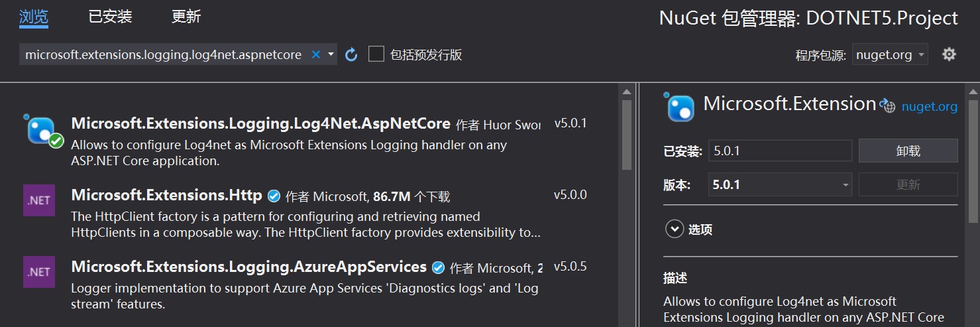Click the AzureAppServices .NET package icon

[39, 272]
